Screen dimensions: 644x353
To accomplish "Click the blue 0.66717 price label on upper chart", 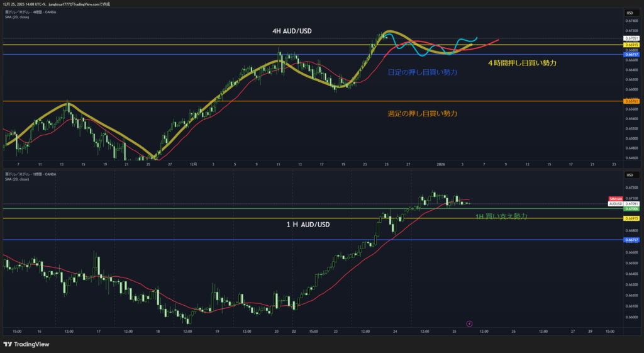I will [x=631, y=55].
